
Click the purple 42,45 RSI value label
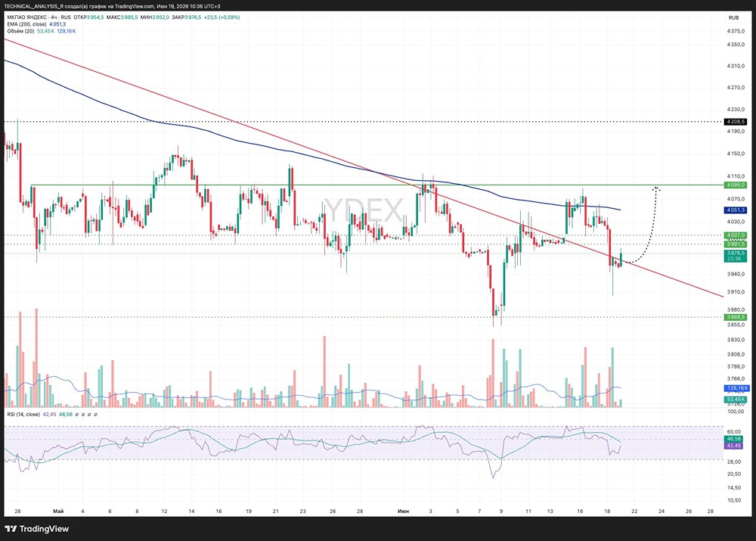pos(734,446)
